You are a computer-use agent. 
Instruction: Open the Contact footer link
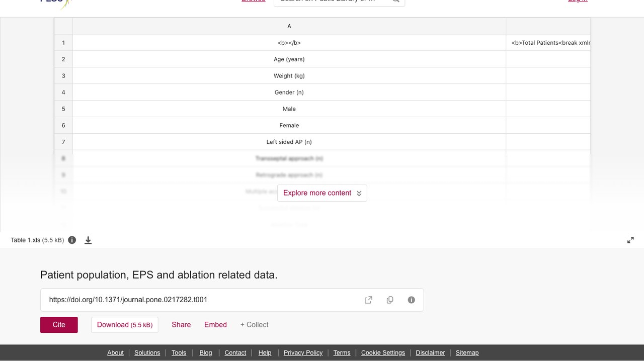coord(235,353)
